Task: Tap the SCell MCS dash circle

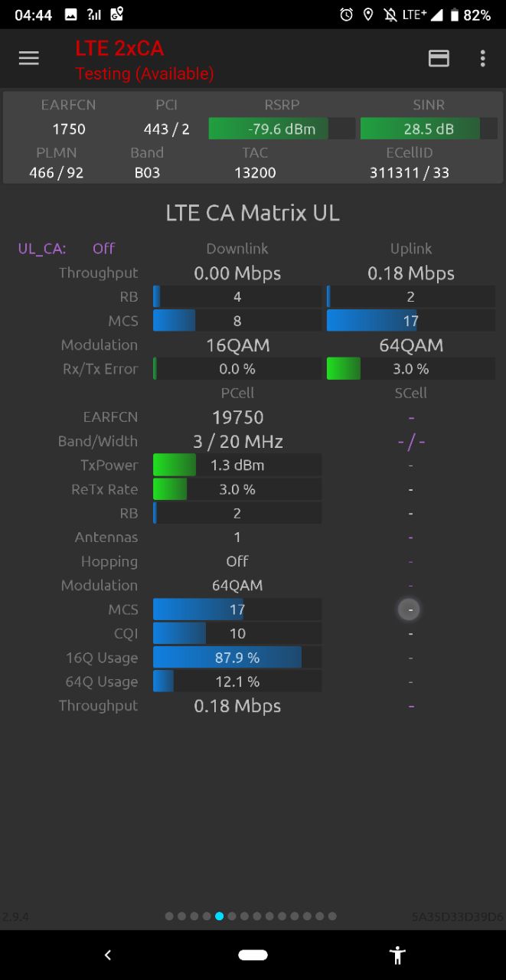Action: pyautogui.click(x=410, y=609)
